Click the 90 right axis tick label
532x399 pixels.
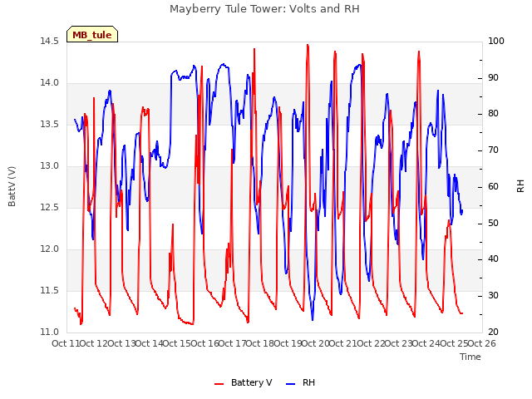pos(493,77)
